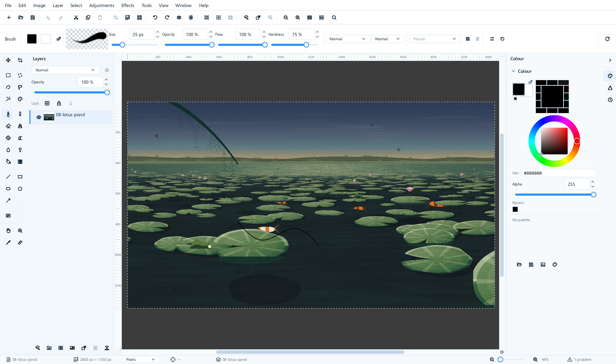Image resolution: width=616 pixels, height=364 pixels.
Task: Swap primary and secondary brush colours
Action: point(58,39)
